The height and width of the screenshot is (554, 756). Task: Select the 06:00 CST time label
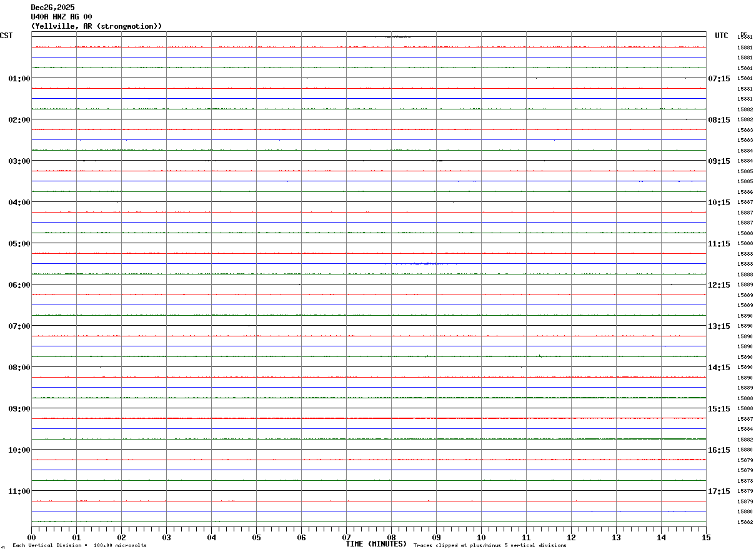pos(19,285)
